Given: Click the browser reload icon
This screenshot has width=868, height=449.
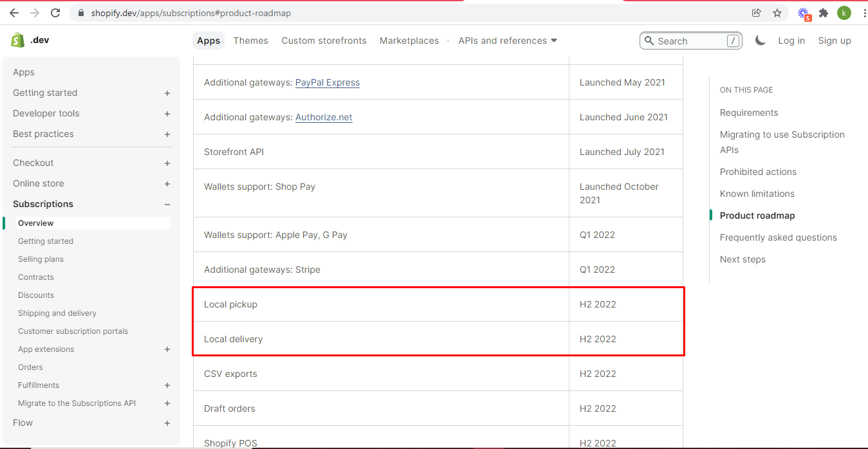Looking at the screenshot, I should (55, 13).
